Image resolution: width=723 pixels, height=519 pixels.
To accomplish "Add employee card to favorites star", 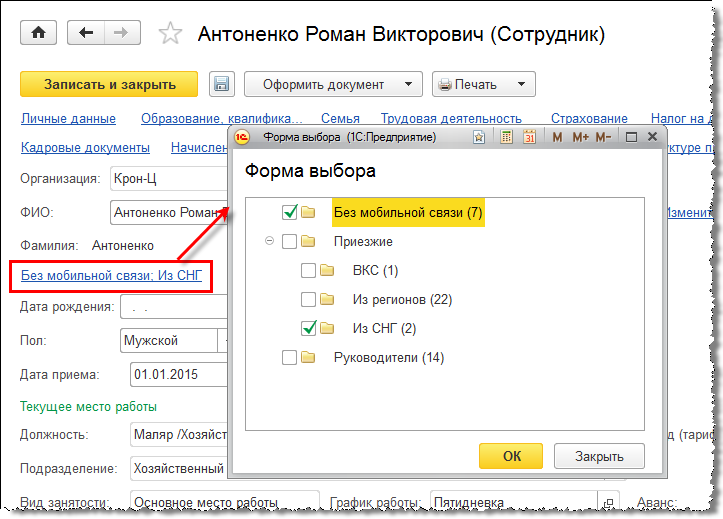I will (171, 34).
